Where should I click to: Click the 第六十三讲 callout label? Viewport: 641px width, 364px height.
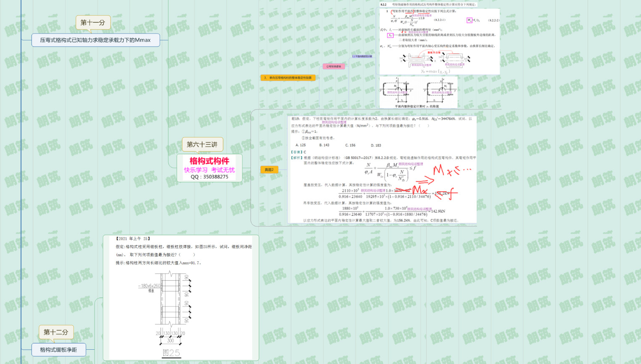(202, 144)
